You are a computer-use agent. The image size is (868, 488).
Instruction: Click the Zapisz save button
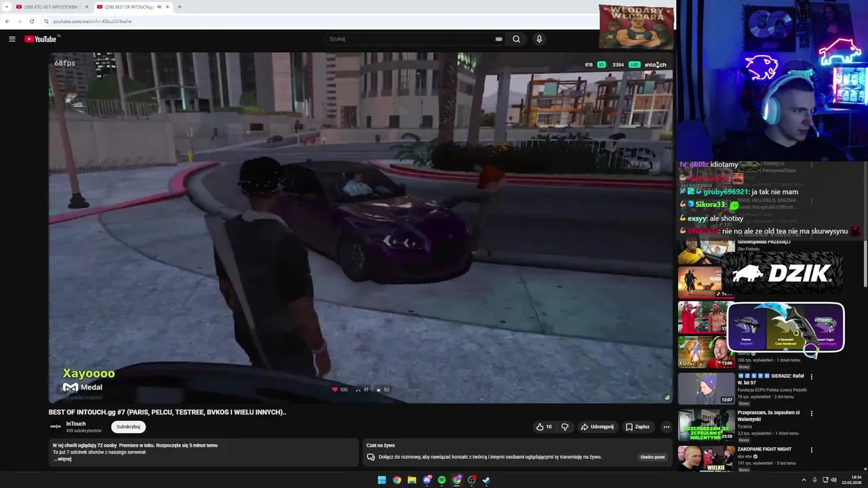point(637,427)
